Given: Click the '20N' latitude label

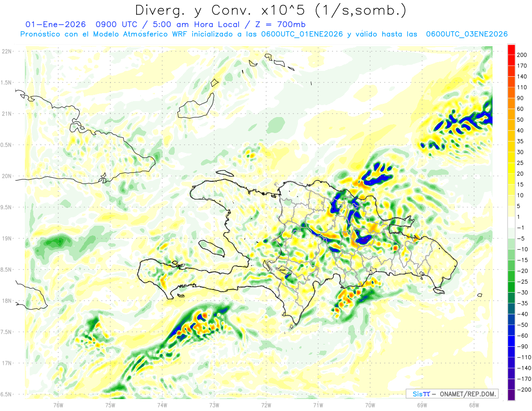Looking at the screenshot, I should pos(7,176).
